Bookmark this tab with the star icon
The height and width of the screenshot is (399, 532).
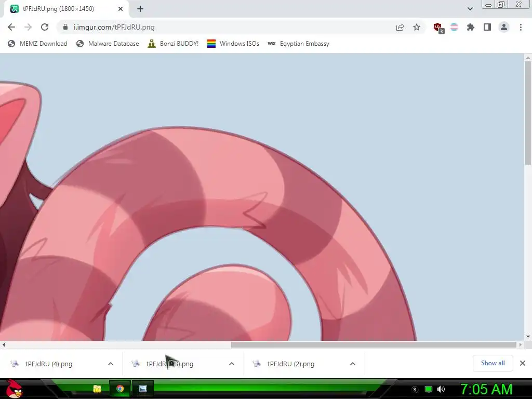(x=417, y=27)
